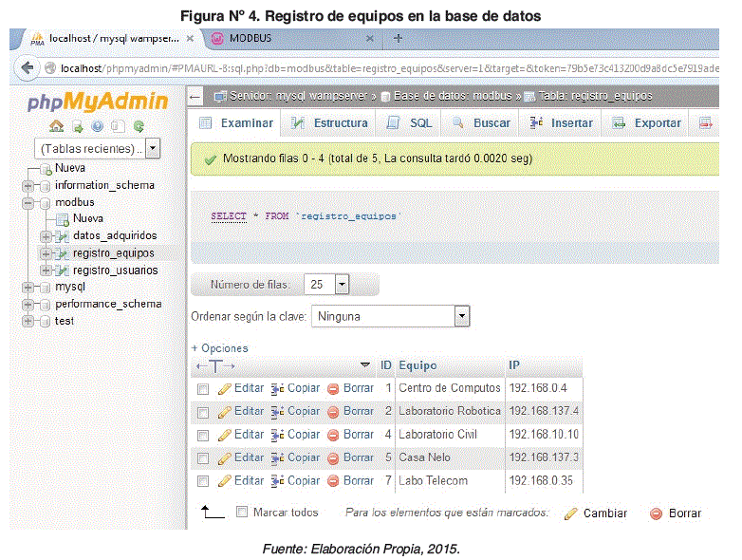The image size is (742, 560).
Task: Click the Copiar icon for Laboratorio Civil row
Action: point(278,435)
